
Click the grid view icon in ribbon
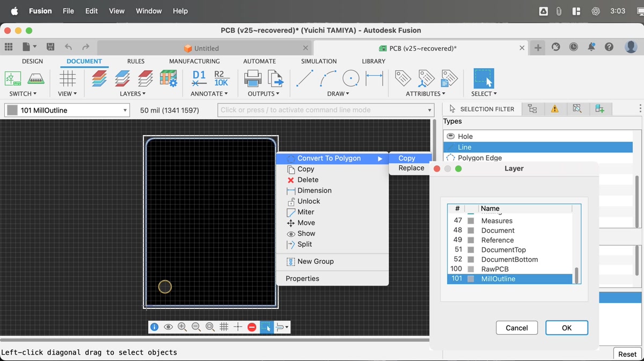pos(68,79)
